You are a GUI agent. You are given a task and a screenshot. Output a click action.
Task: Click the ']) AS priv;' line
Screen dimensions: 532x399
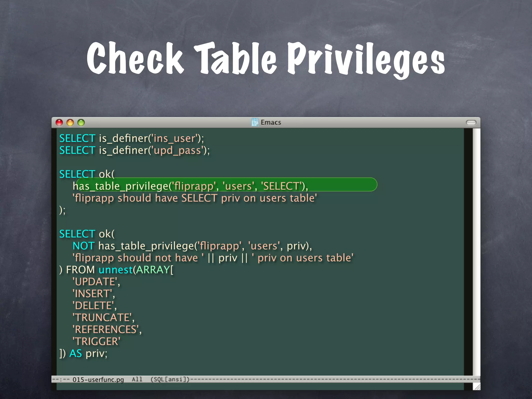(x=83, y=353)
